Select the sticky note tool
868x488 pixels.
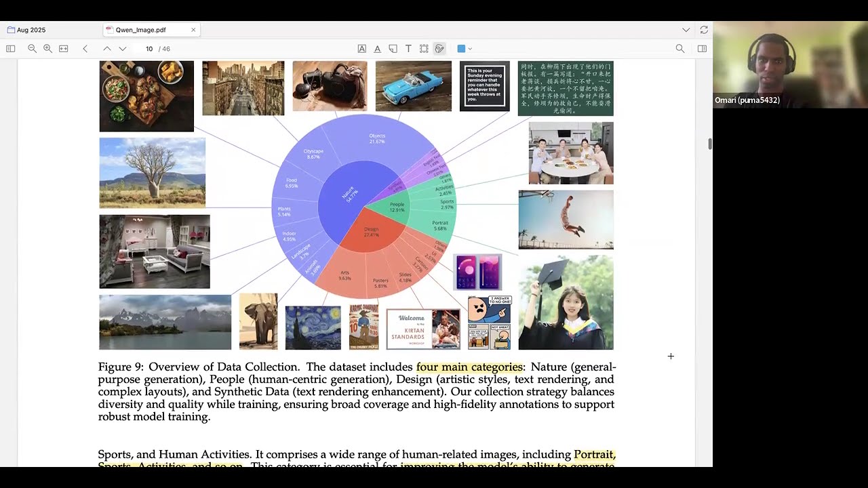click(393, 49)
